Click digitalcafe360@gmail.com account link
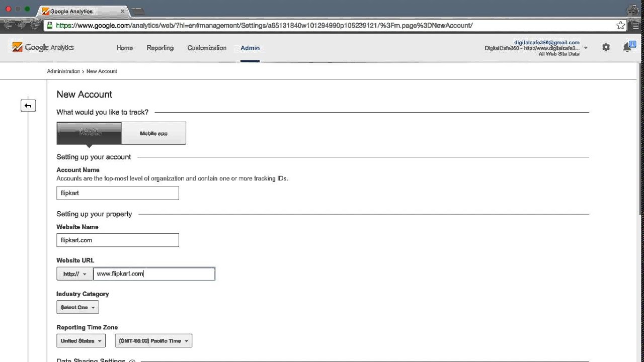 (546, 43)
